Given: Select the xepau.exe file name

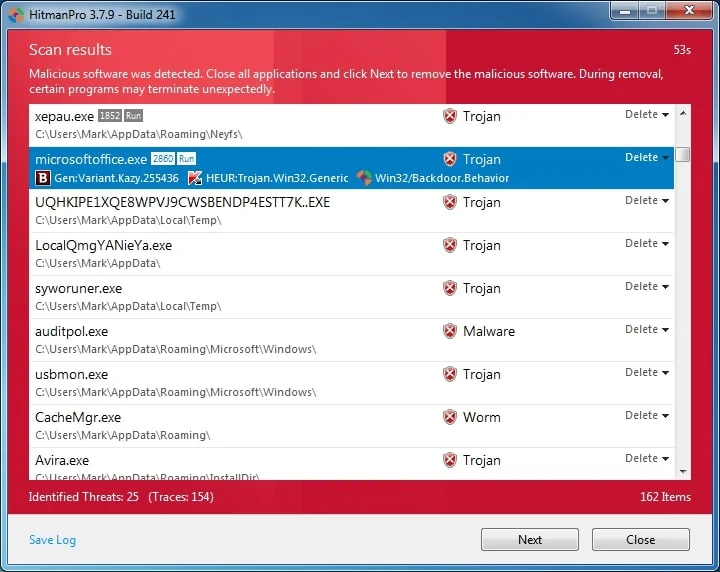Looking at the screenshot, I should 64,117.
